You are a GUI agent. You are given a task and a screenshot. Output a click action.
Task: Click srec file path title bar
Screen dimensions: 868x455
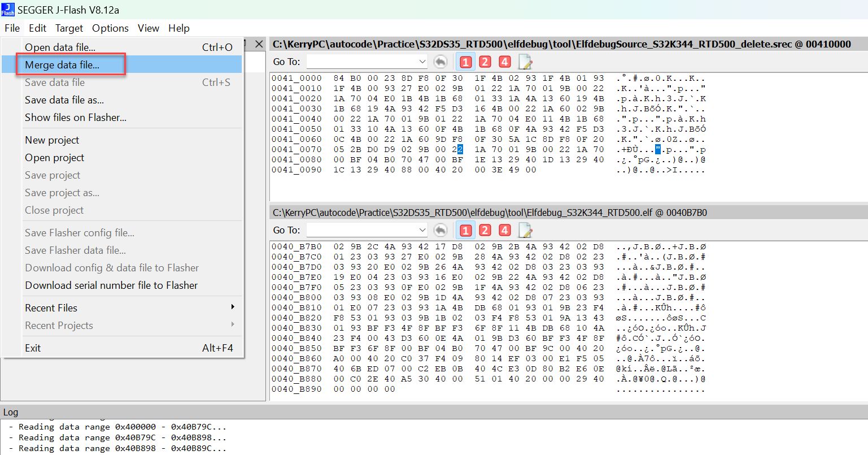[x=569, y=44]
